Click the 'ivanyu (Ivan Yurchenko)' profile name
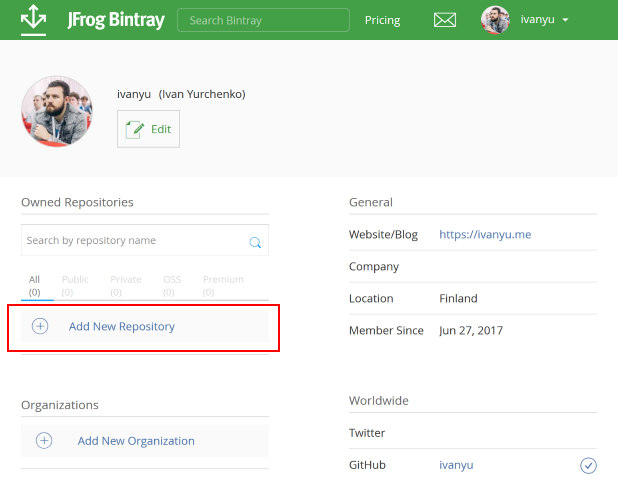This screenshot has height=480, width=618. (181, 94)
